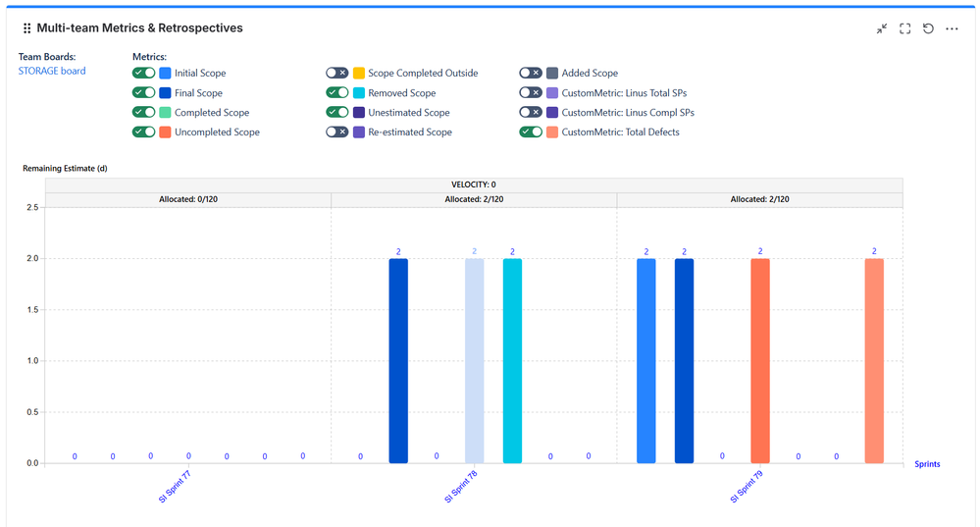The width and height of the screenshot is (980, 527).
Task: Click the Metrics: label
Action: pos(149,57)
